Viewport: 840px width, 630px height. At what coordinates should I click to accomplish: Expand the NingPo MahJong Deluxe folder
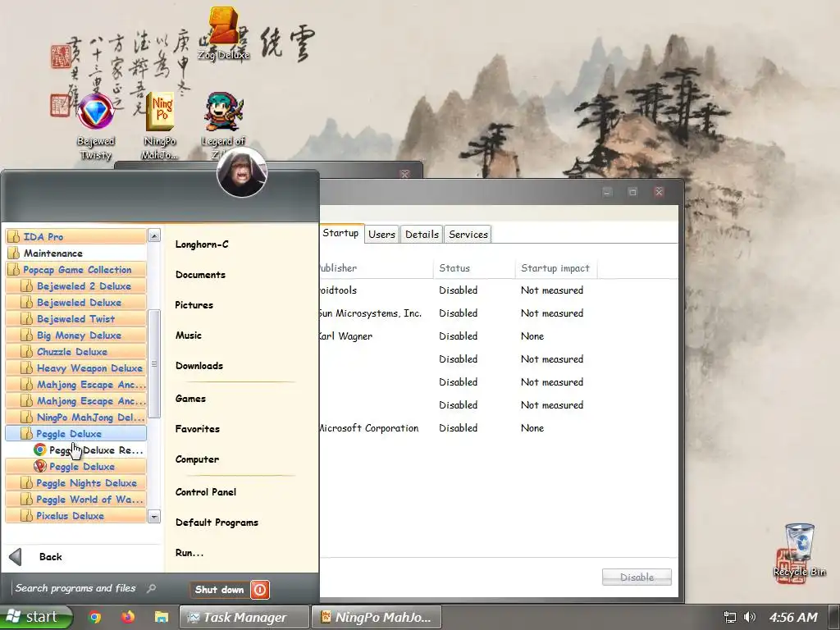click(75, 417)
